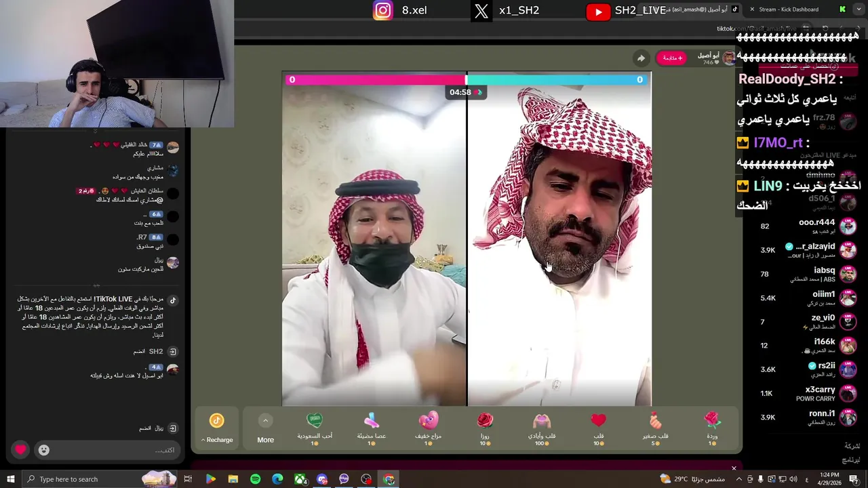Image resolution: width=868 pixels, height=488 pixels.
Task: Click the browser reload button
Action: coord(825,28)
